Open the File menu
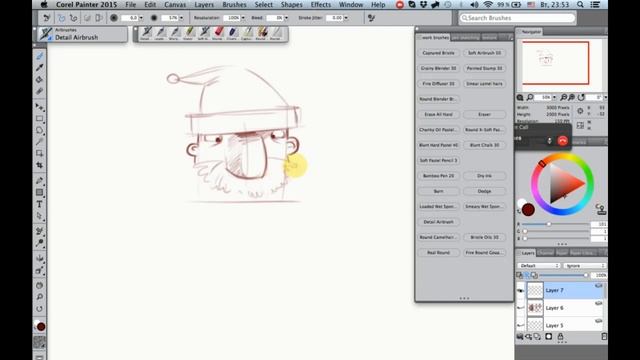640x360 pixels. click(131, 5)
